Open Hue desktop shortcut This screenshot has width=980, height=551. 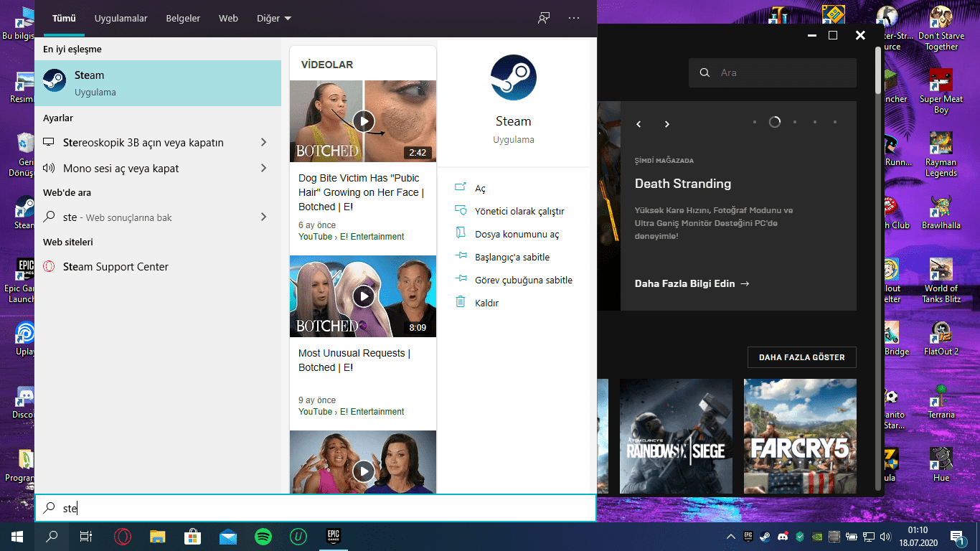coord(941,464)
